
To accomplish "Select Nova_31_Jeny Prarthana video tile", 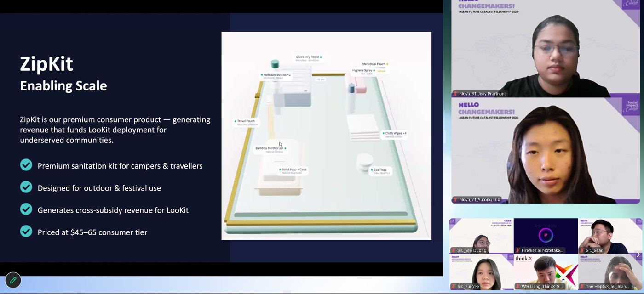I will 546,48.
